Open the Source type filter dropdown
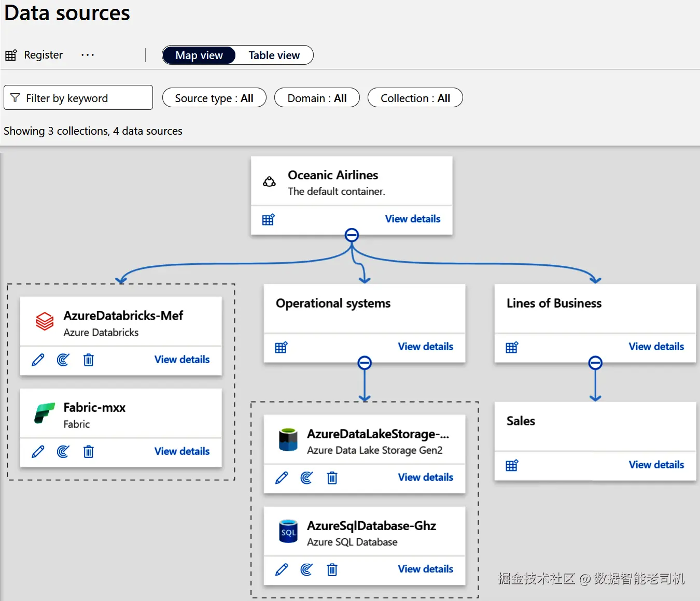700x601 pixels. tap(214, 98)
